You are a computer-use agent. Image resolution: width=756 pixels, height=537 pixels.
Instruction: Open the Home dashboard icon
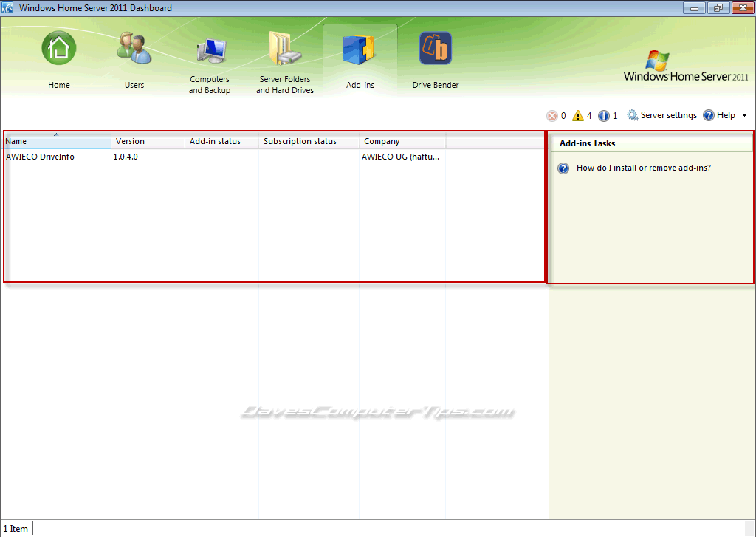(x=59, y=48)
